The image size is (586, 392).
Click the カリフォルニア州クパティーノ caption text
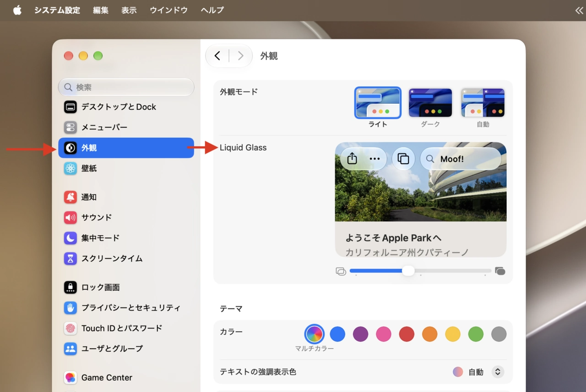(407, 252)
